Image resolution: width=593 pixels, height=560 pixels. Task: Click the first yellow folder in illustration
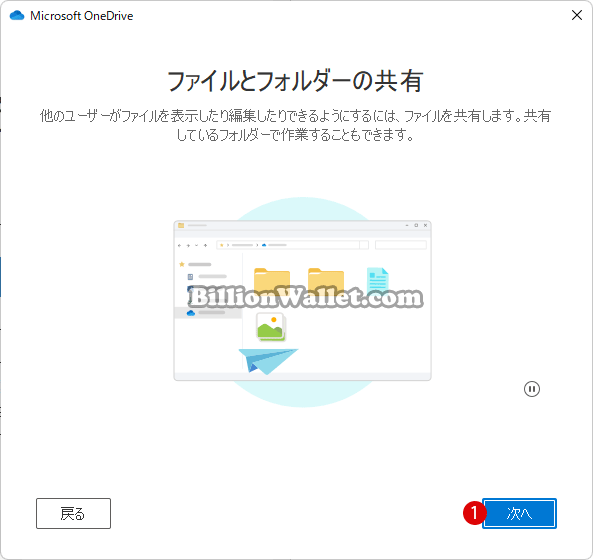click(272, 282)
